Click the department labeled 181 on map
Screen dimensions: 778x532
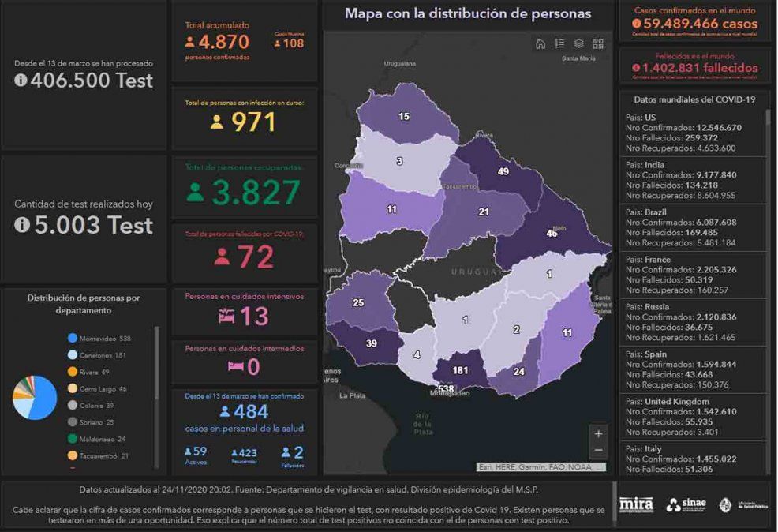pyautogui.click(x=460, y=370)
